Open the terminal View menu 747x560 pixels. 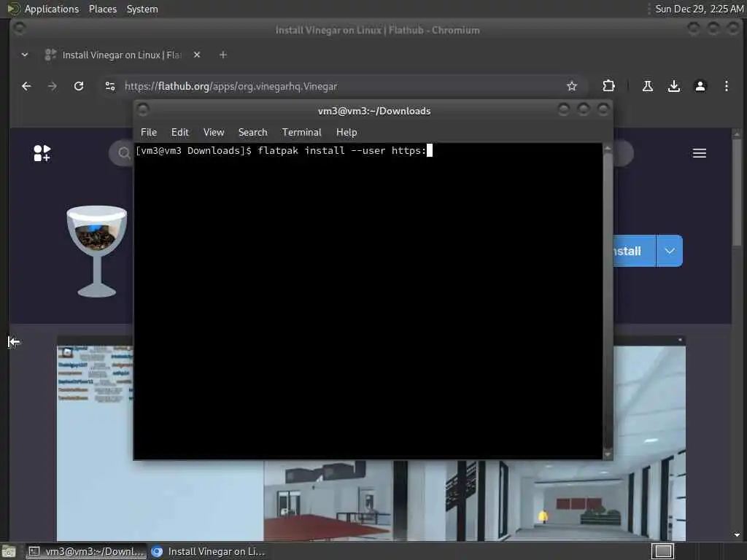[214, 133]
